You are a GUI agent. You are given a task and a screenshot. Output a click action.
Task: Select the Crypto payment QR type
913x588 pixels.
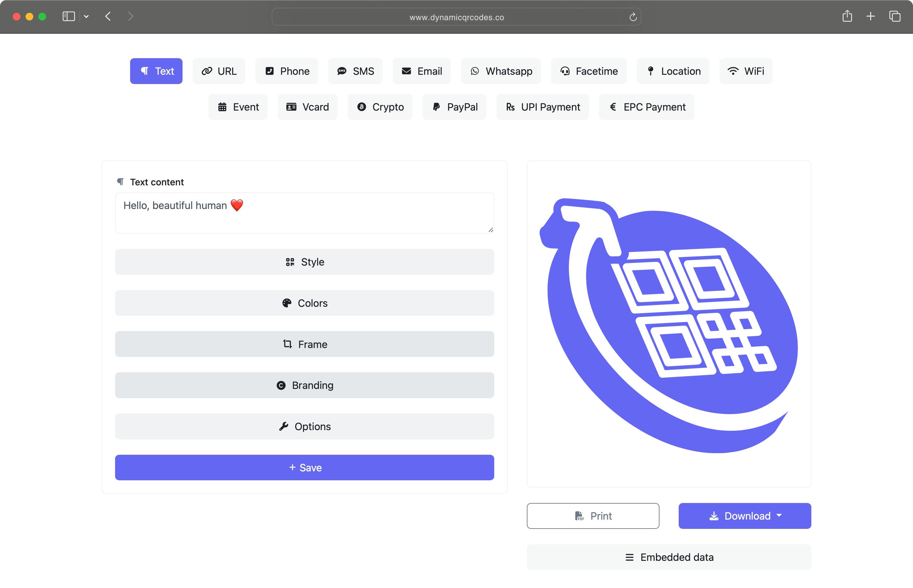[x=379, y=107]
